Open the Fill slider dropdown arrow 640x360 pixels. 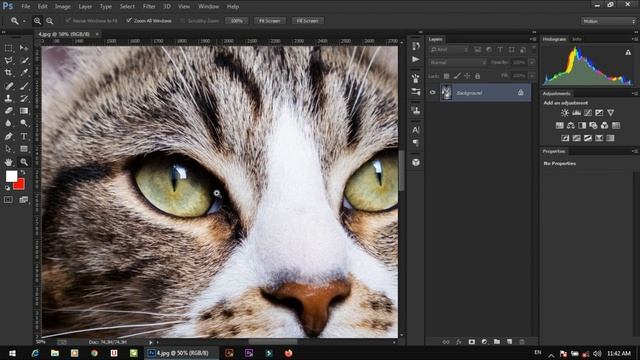(531, 76)
